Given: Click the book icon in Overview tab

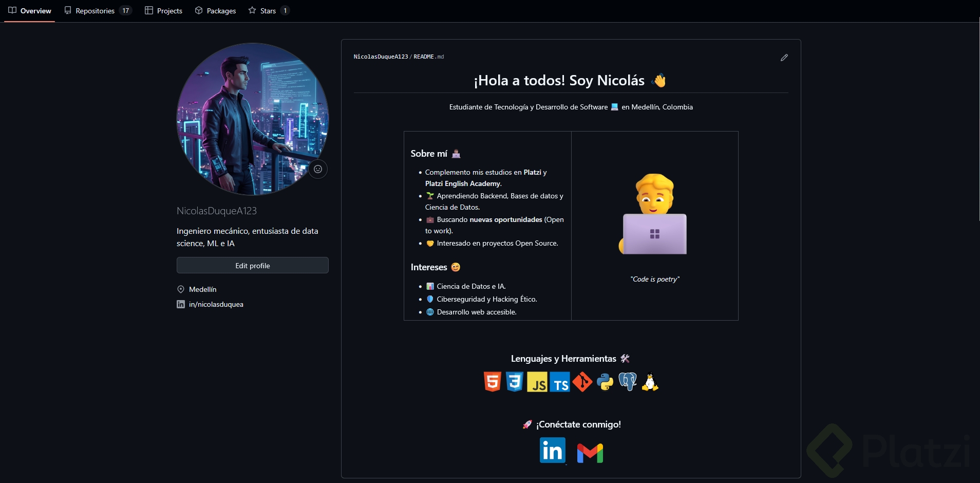Looking at the screenshot, I should (x=12, y=10).
